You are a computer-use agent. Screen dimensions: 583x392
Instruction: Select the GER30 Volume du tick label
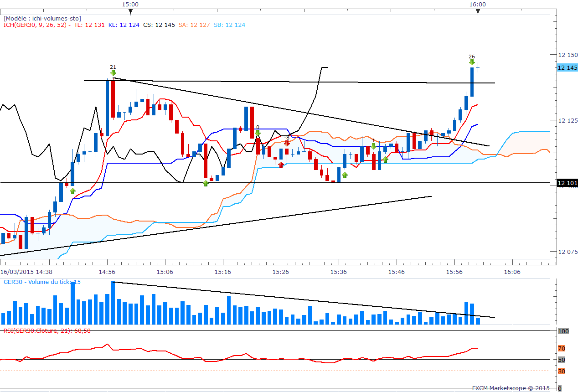pyautogui.click(x=42, y=282)
